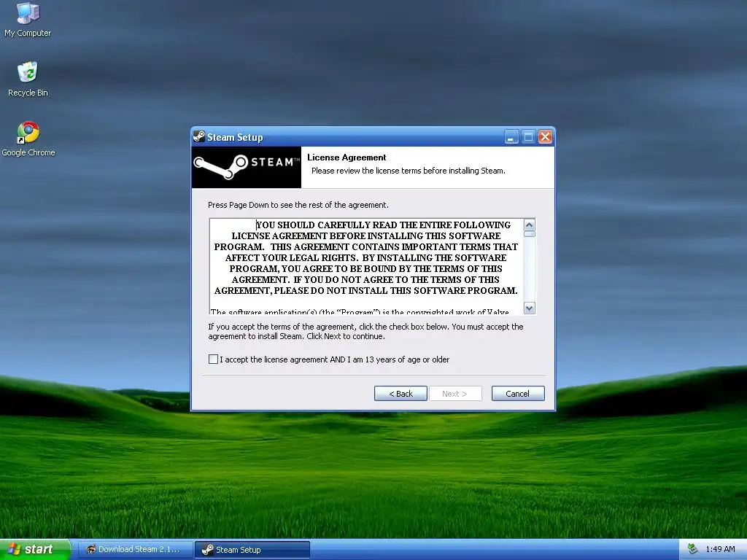This screenshot has height=560, width=747.
Task: Open the My Computer desktop icon
Action: pos(28,19)
